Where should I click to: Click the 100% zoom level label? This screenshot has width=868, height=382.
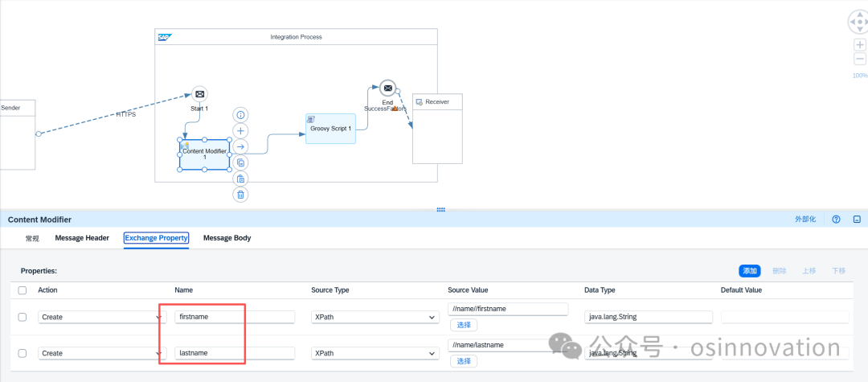860,76
